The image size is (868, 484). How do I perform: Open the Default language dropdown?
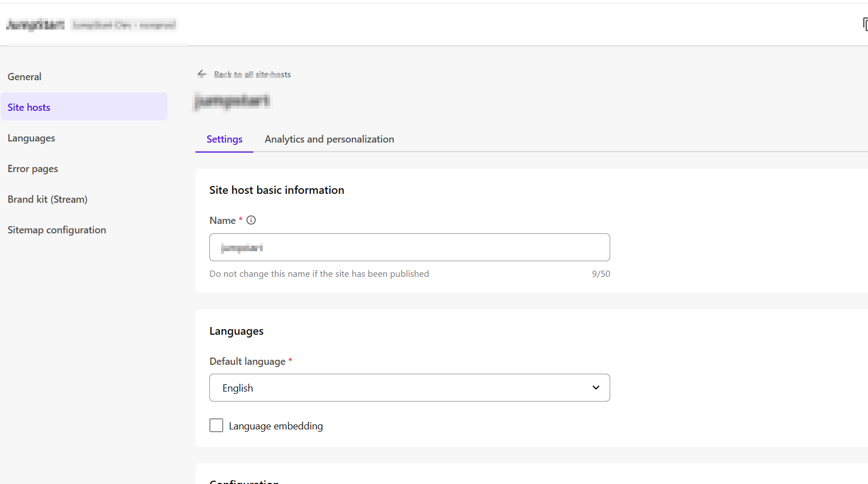coord(409,388)
